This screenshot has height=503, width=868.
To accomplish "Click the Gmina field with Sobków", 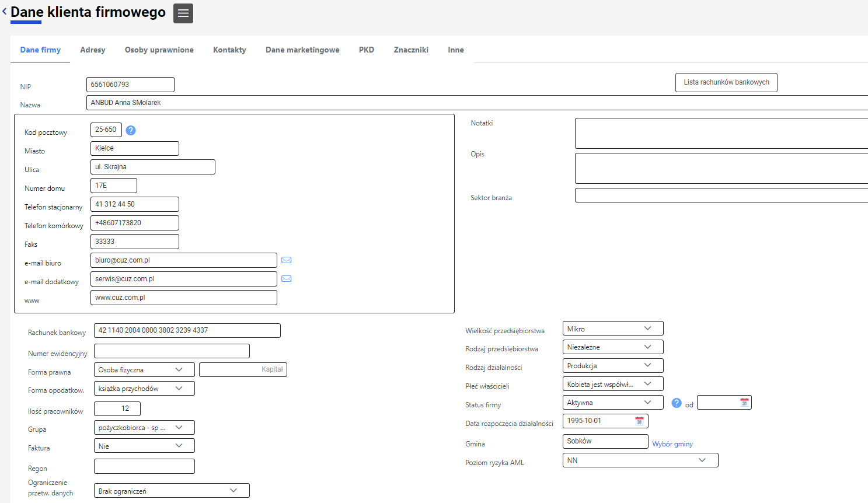I will click(605, 441).
